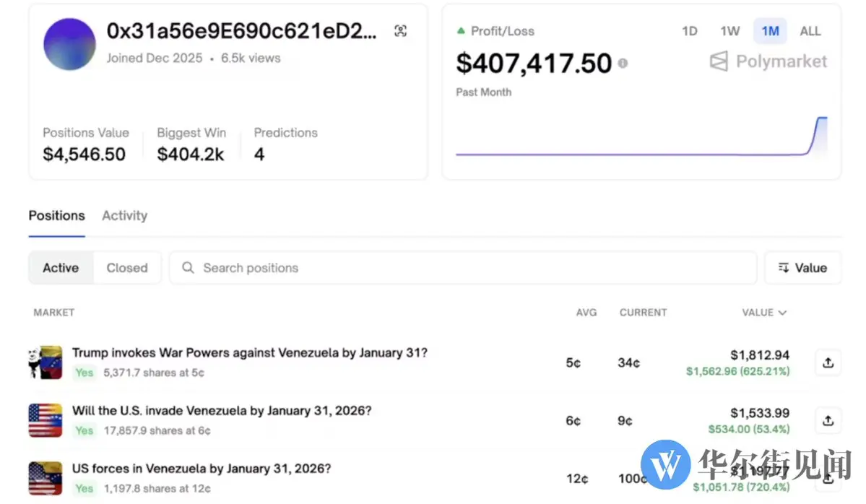The image size is (866, 504).
Task: Select the 1W time range
Action: tap(729, 31)
